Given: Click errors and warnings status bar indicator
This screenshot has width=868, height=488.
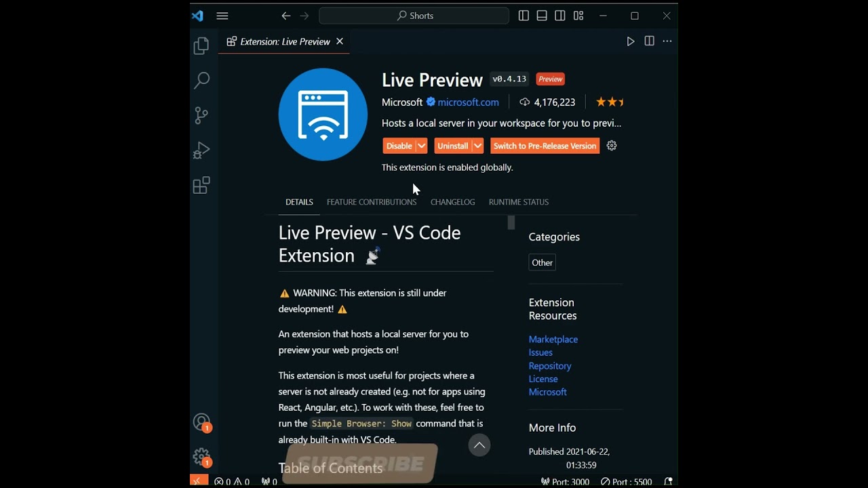Looking at the screenshot, I should pyautogui.click(x=232, y=482).
